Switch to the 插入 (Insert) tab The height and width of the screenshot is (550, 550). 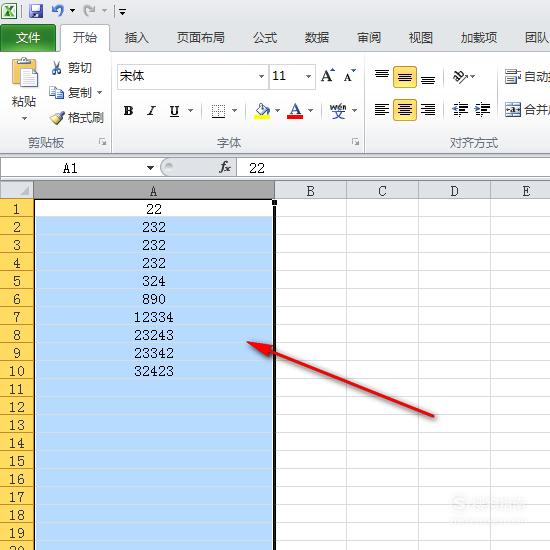(x=137, y=38)
